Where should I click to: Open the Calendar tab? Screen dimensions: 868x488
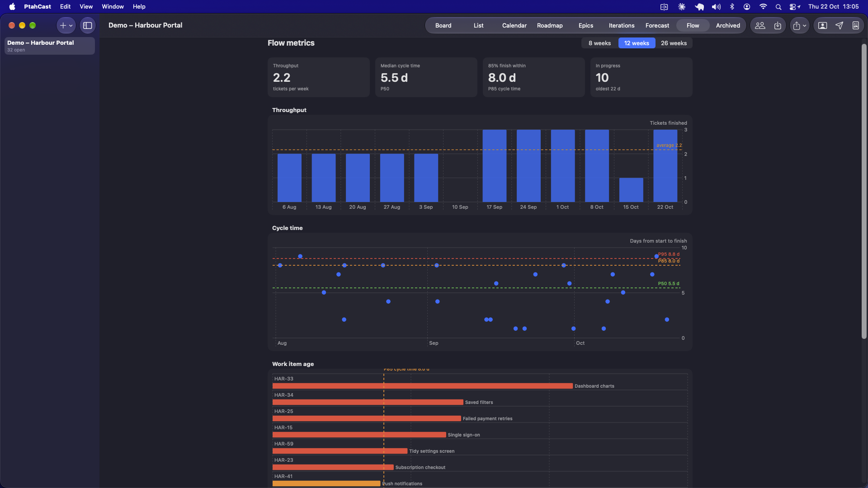(x=514, y=26)
